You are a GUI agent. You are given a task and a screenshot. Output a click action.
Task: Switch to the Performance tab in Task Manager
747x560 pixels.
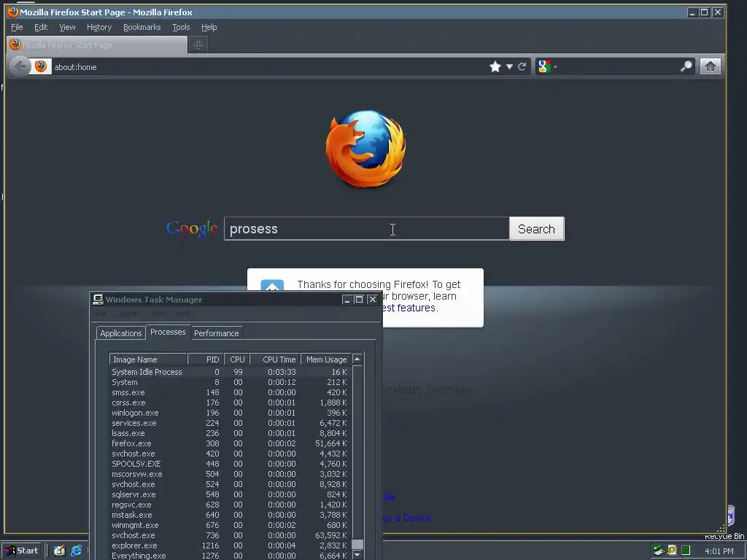[216, 332]
